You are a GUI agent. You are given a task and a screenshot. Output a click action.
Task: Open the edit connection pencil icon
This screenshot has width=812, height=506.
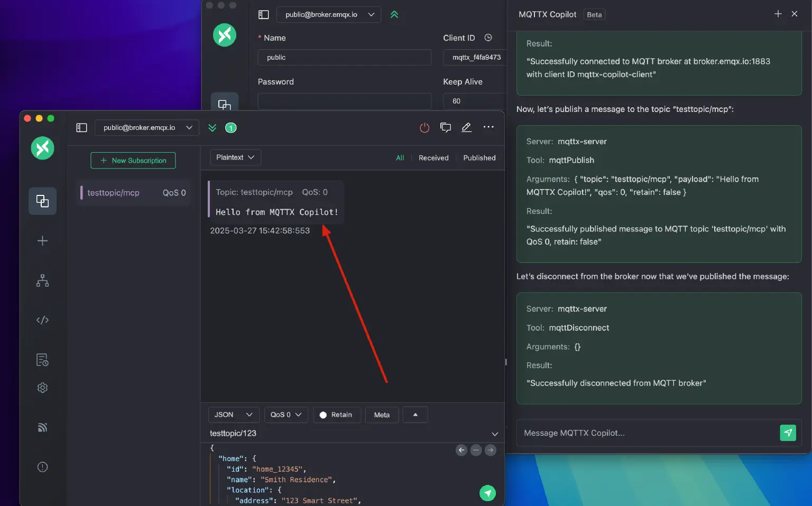(466, 128)
